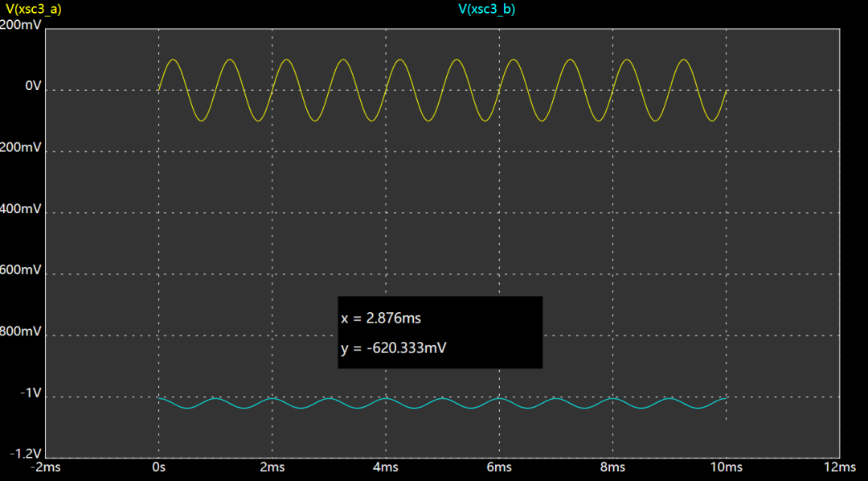Select the V(xsc3_a) trace label

click(x=33, y=9)
